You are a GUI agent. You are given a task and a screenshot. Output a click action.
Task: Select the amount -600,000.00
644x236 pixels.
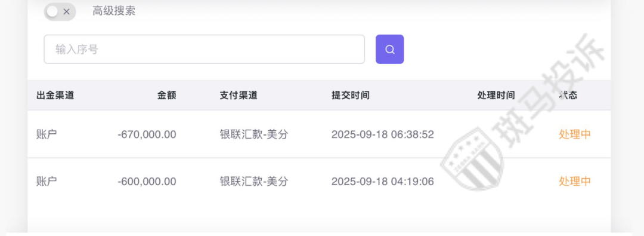pos(147,182)
